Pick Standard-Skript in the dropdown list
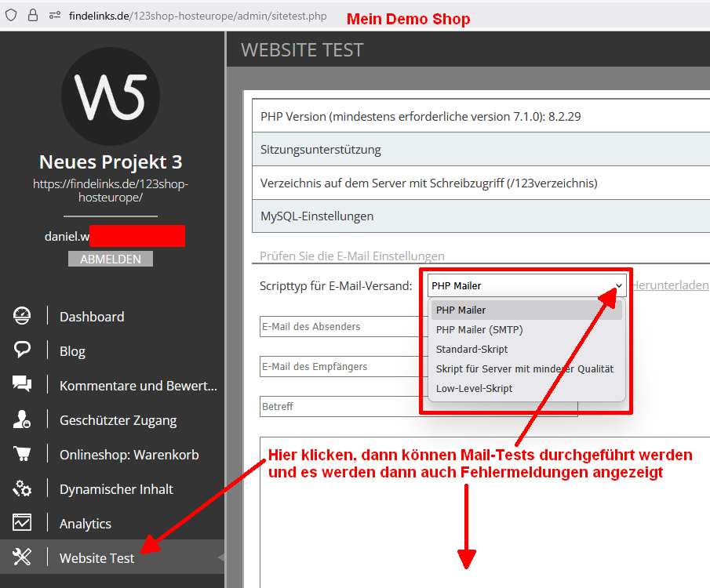The width and height of the screenshot is (710, 588). tap(472, 350)
